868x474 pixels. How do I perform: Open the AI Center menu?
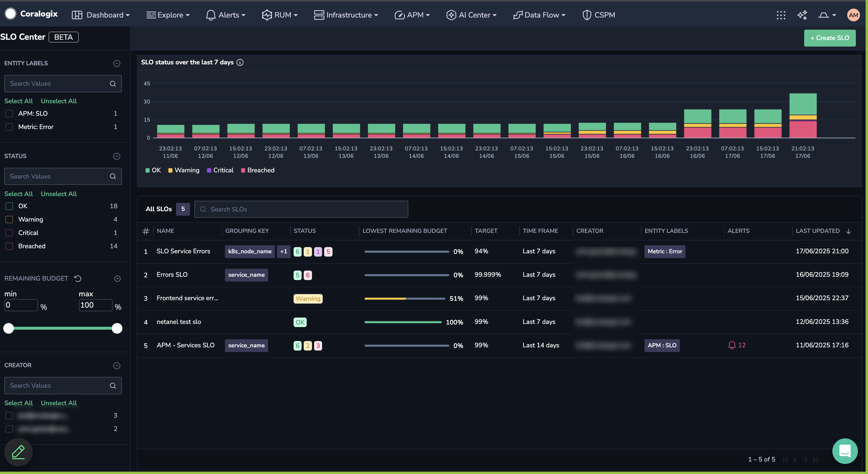[x=471, y=15]
